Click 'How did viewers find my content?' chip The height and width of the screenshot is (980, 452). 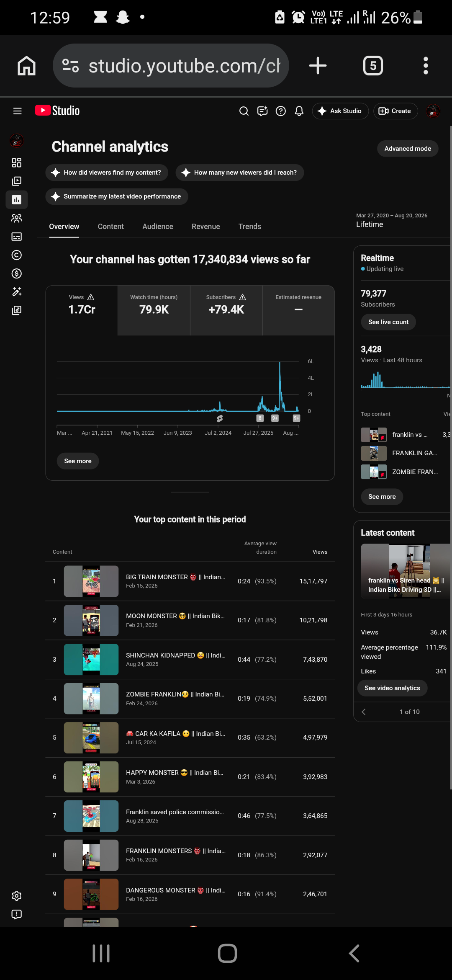107,173
